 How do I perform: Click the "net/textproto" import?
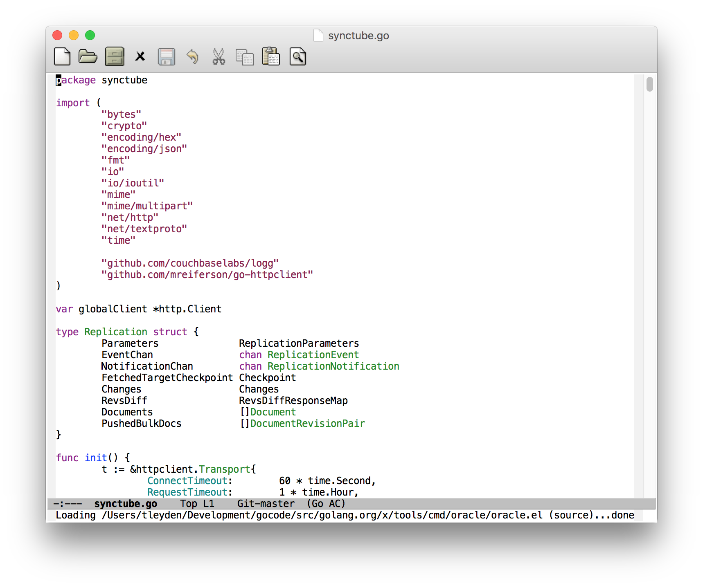click(x=144, y=229)
